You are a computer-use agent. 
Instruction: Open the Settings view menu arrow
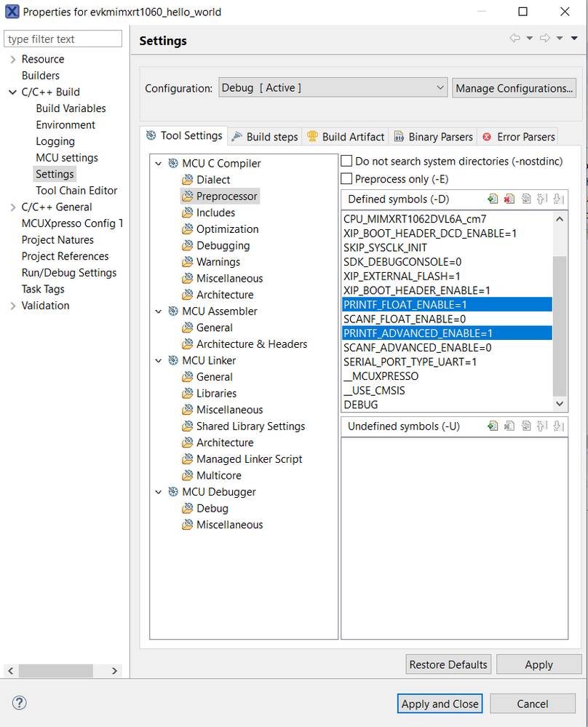coord(574,38)
